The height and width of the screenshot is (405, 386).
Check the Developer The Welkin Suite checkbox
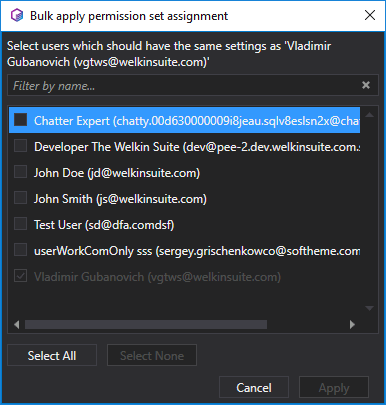[x=20, y=146]
